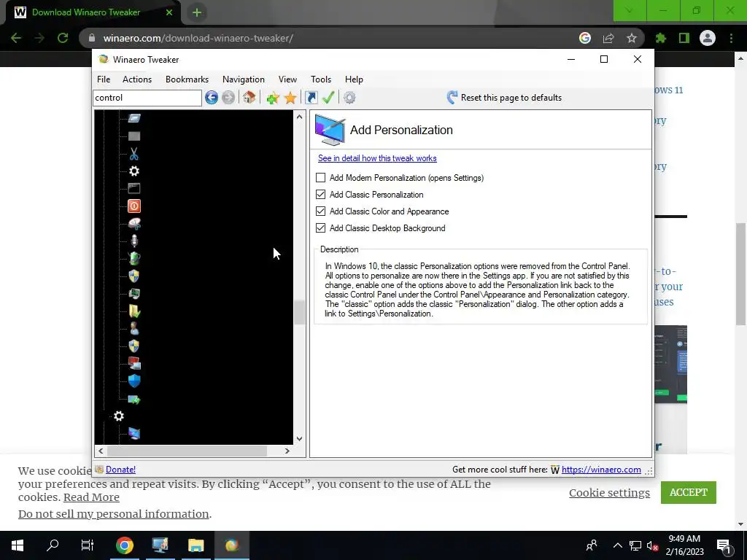Show hidden system tray icons
This screenshot has width=747, height=560.
(x=617, y=545)
